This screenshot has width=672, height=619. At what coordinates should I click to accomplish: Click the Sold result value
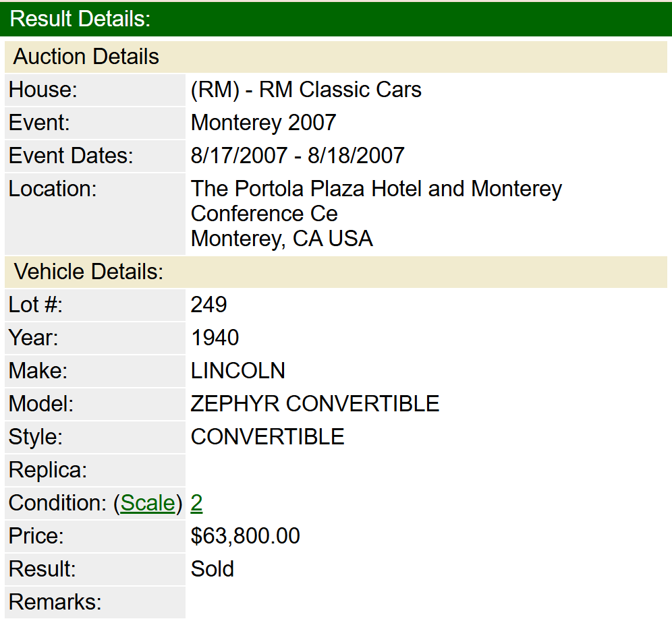[x=213, y=569]
